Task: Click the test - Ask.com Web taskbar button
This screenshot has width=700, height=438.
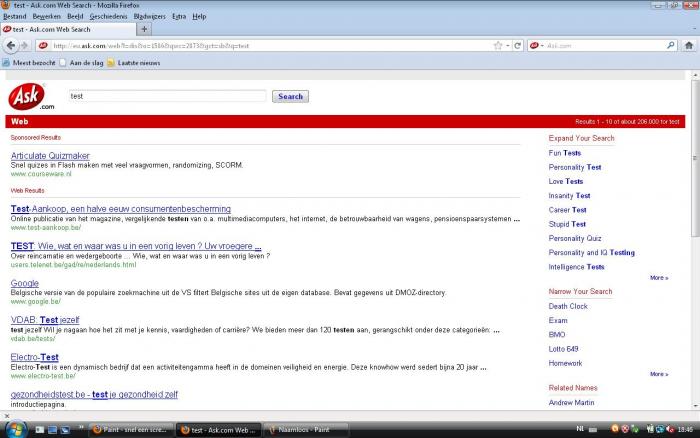Action: pos(218,430)
